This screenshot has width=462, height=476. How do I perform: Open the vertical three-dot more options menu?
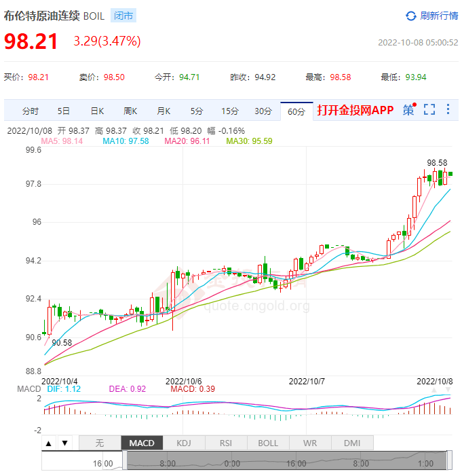pyautogui.click(x=448, y=110)
